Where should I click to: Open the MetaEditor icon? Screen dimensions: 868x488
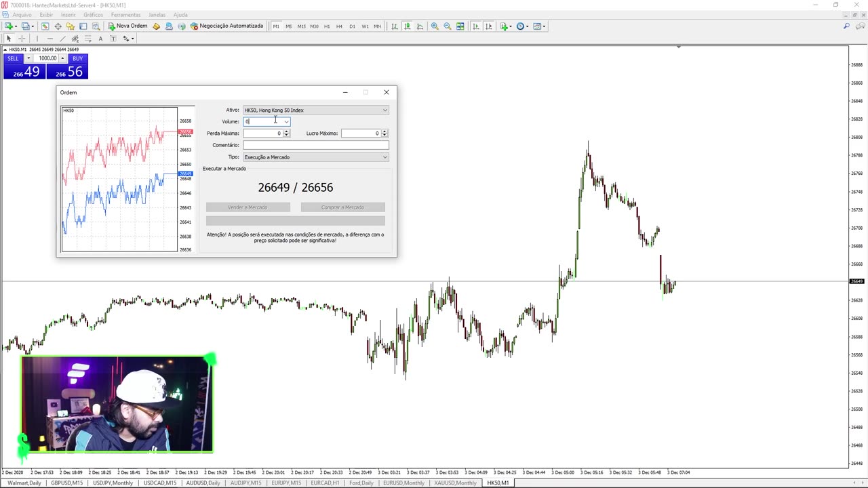(156, 26)
